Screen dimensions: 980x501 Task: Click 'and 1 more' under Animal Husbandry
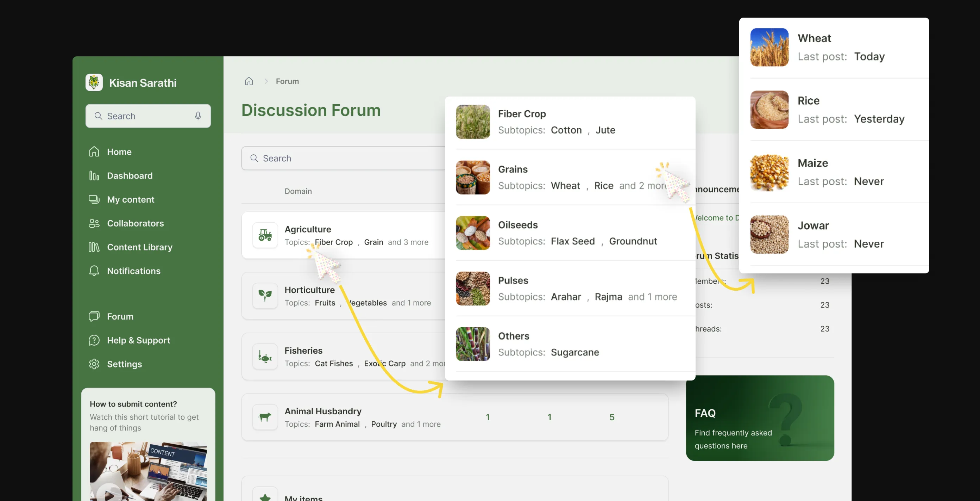point(421,424)
